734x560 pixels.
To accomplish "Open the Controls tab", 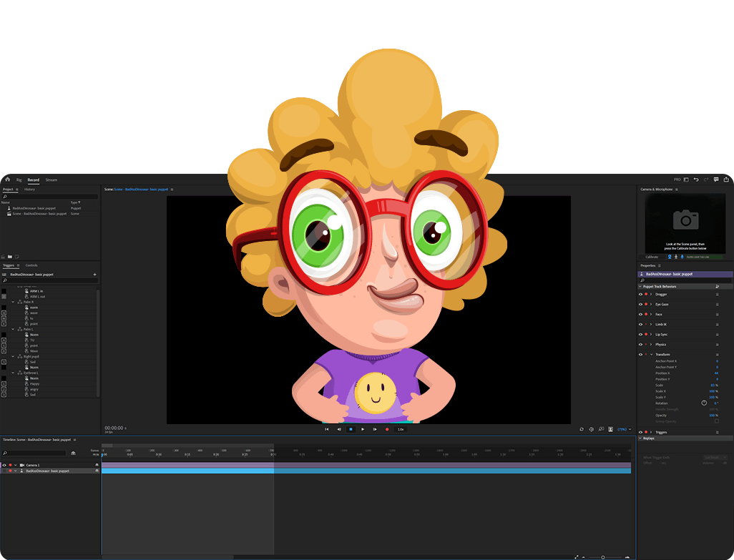I will [31, 265].
